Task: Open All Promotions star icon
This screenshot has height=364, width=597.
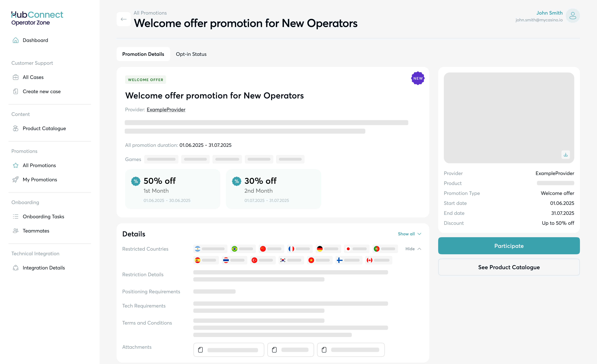Action: tap(16, 165)
